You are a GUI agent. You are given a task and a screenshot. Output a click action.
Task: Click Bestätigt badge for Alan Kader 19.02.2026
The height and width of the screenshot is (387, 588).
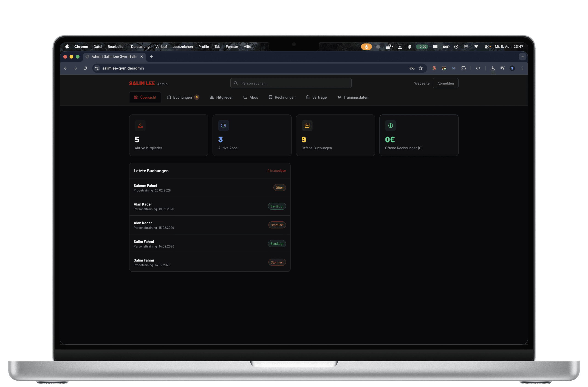[277, 206]
